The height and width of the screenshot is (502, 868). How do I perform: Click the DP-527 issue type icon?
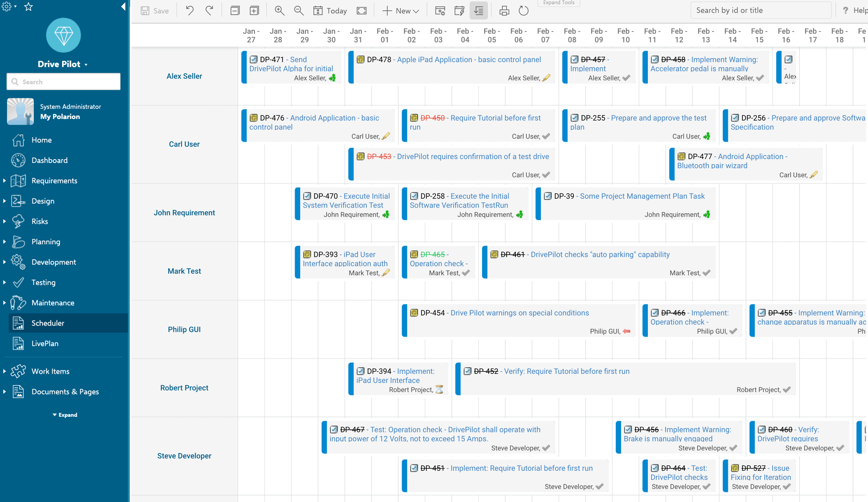coord(735,468)
